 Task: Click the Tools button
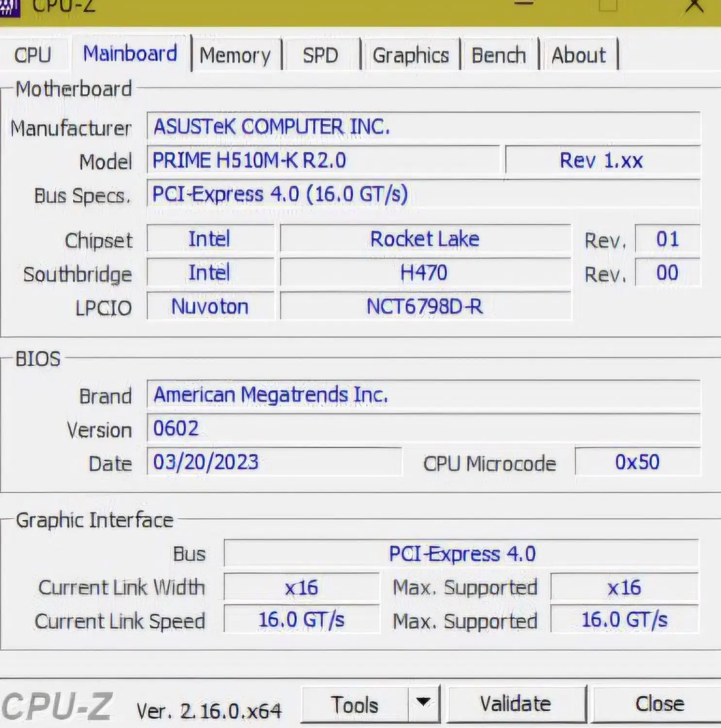point(355,705)
